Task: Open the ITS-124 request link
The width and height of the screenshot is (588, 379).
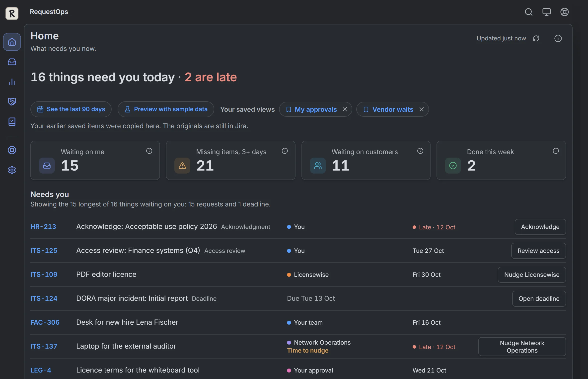Action: [44, 298]
